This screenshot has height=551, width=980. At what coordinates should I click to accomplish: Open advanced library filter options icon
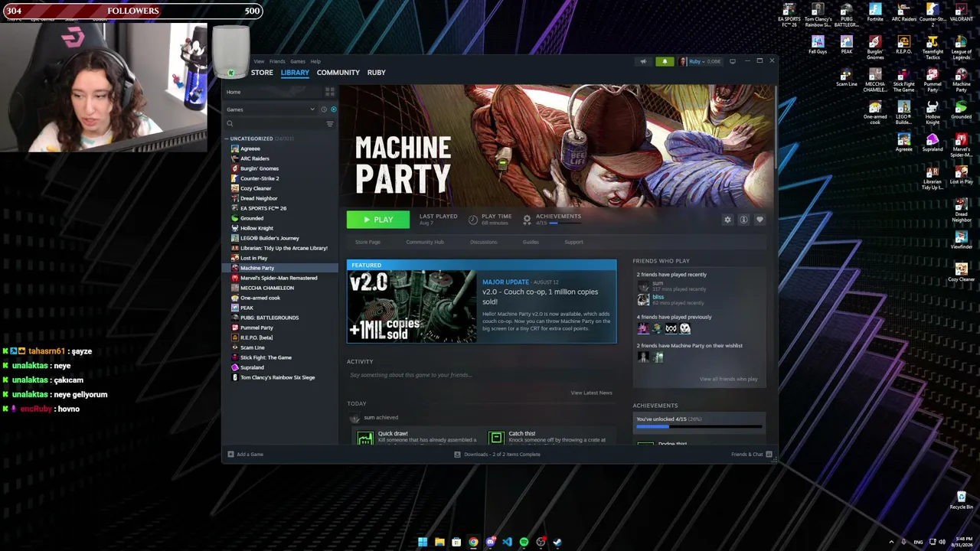(330, 124)
